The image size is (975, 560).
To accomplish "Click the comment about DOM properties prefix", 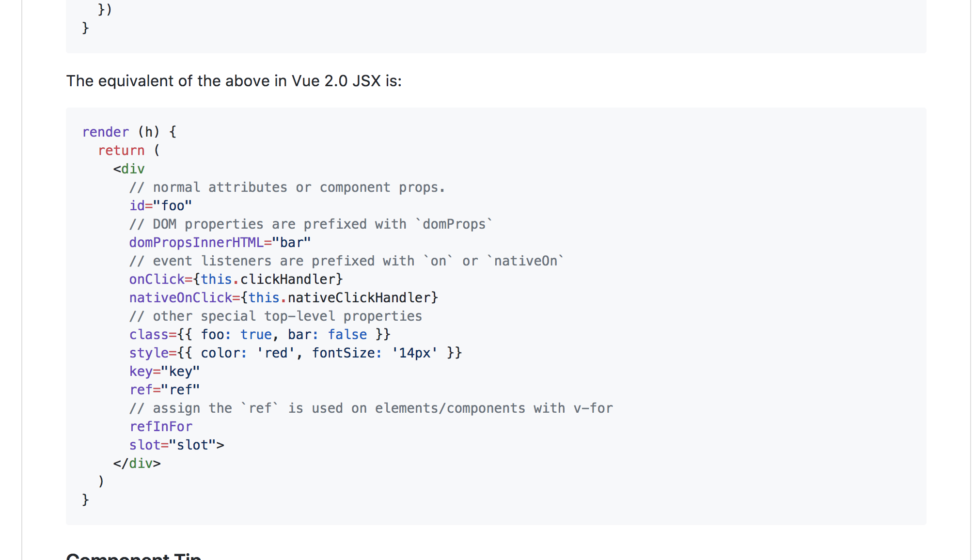I will click(x=311, y=224).
